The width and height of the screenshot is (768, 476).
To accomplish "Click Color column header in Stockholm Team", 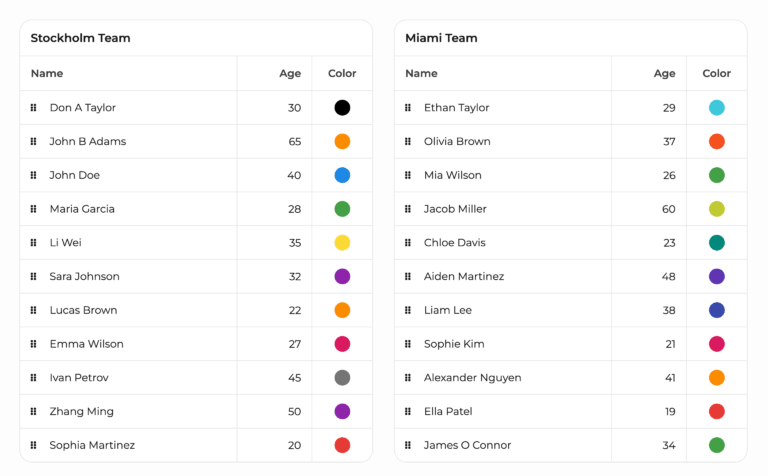I will tap(342, 73).
